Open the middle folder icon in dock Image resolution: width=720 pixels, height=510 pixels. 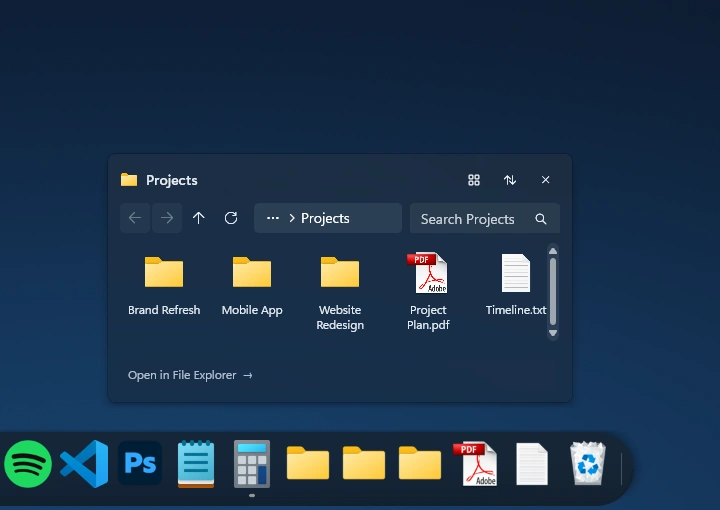pyautogui.click(x=364, y=463)
